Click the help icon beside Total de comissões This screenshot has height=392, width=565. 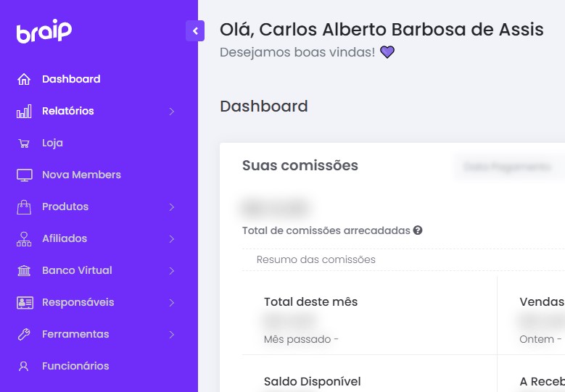(x=418, y=230)
